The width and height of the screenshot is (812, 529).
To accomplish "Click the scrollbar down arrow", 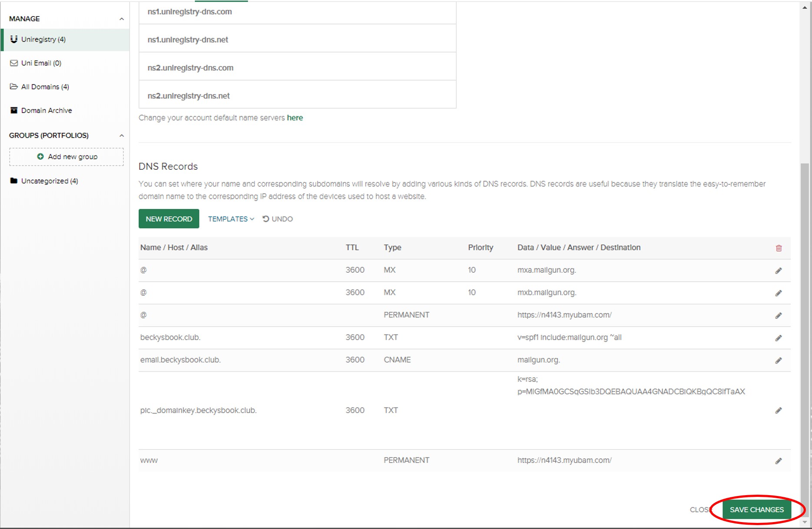I will click(805, 522).
